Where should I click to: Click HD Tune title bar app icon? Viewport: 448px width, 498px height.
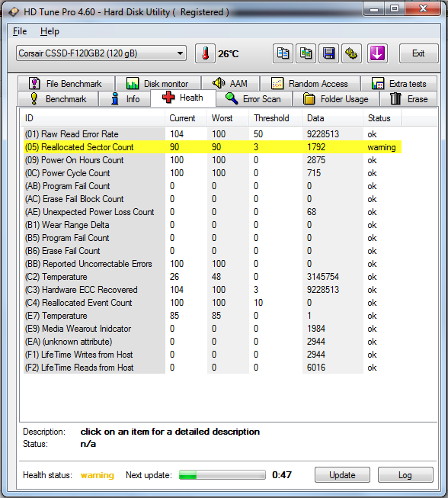(x=14, y=12)
